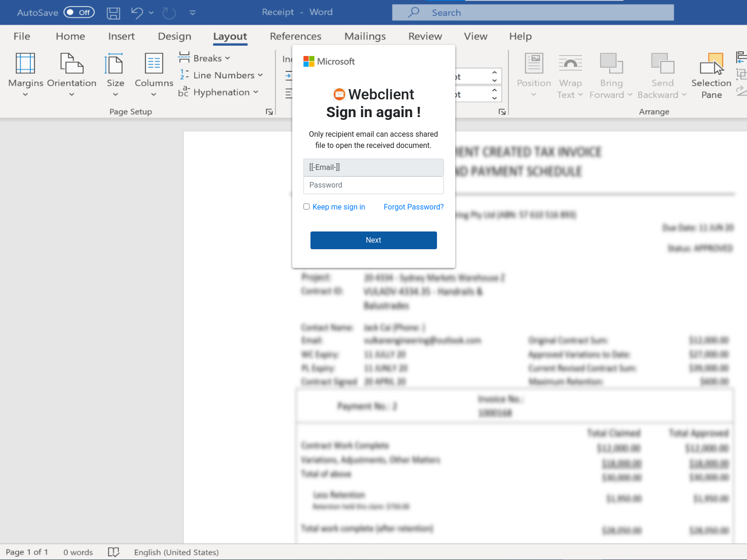This screenshot has height=560, width=747.
Task: Click the Group objects icon
Action: click(x=741, y=74)
